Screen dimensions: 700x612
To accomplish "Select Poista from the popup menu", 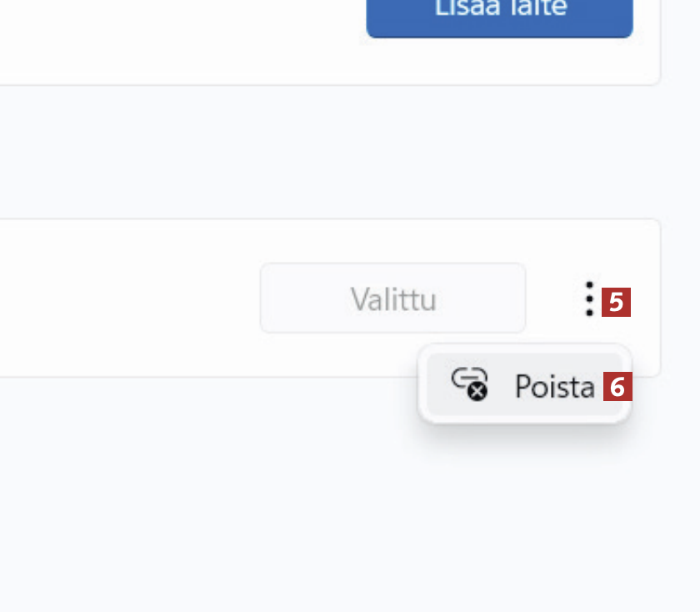I will pyautogui.click(x=524, y=384).
